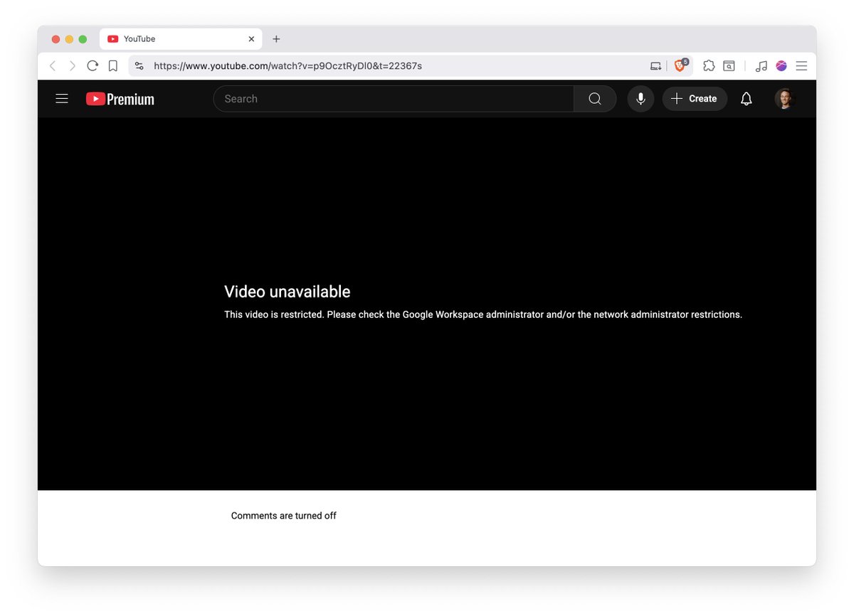
Task: Focus the YouTube Search field
Action: coord(394,99)
